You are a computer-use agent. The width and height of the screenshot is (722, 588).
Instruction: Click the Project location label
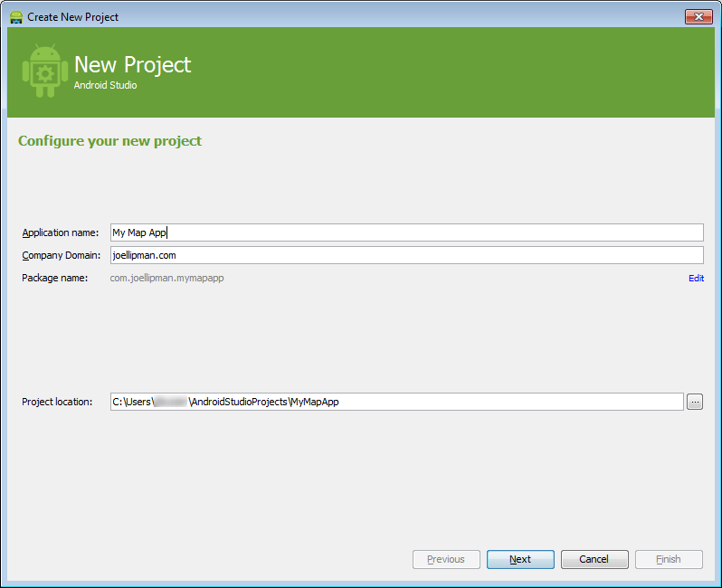(x=57, y=402)
